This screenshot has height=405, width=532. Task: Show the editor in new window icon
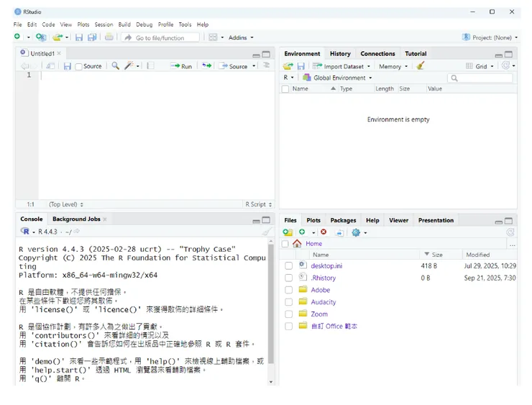click(x=50, y=66)
